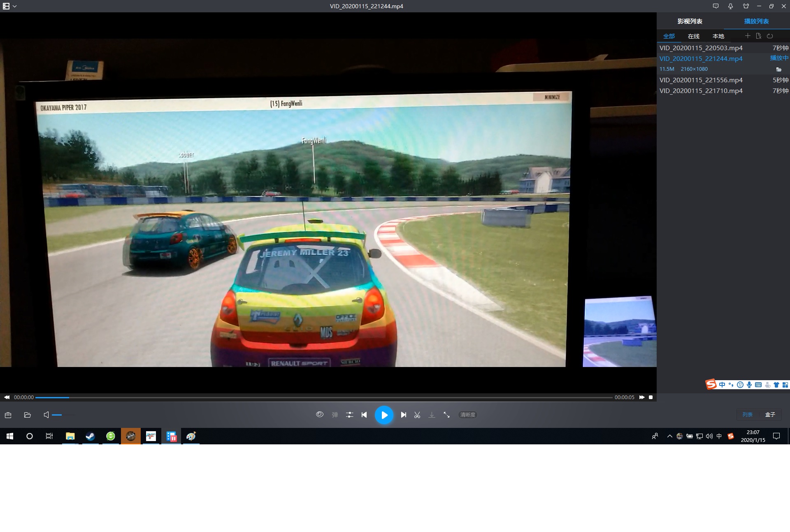
Task: Mute the volume speaker icon
Action: (46, 415)
